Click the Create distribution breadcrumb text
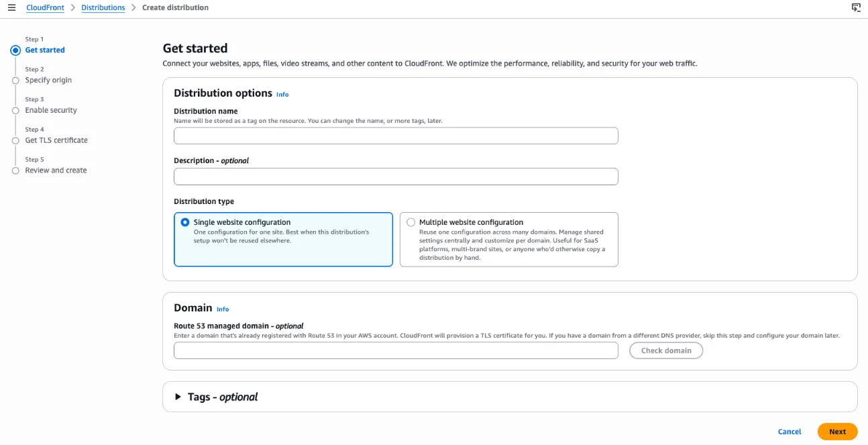Screen dimensions: 868x445 (x=175, y=8)
